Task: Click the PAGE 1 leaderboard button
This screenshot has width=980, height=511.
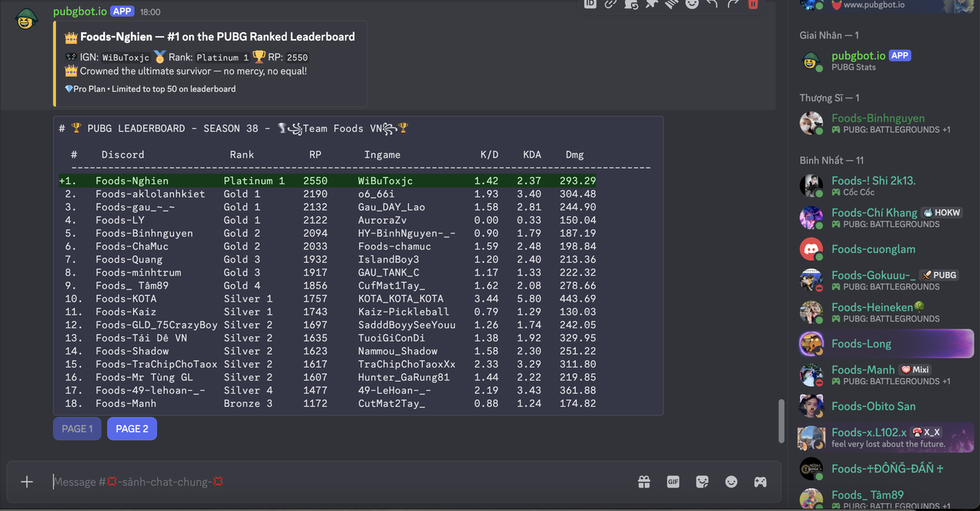Action: 77,429
